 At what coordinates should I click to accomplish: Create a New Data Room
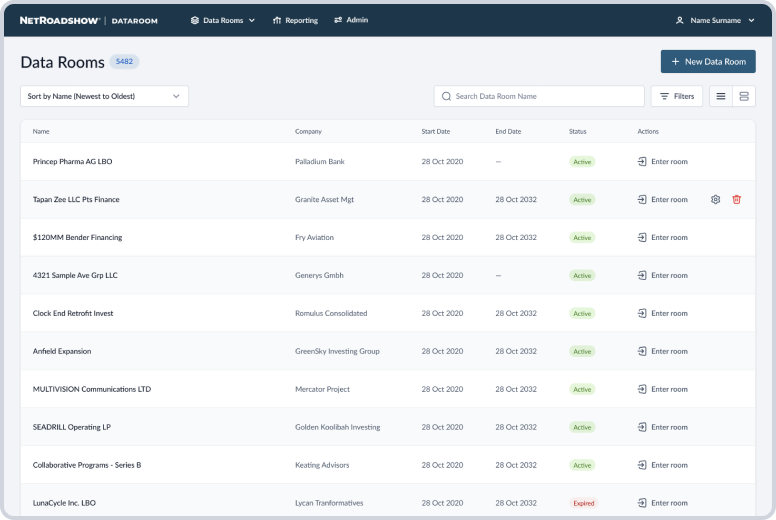[708, 62]
